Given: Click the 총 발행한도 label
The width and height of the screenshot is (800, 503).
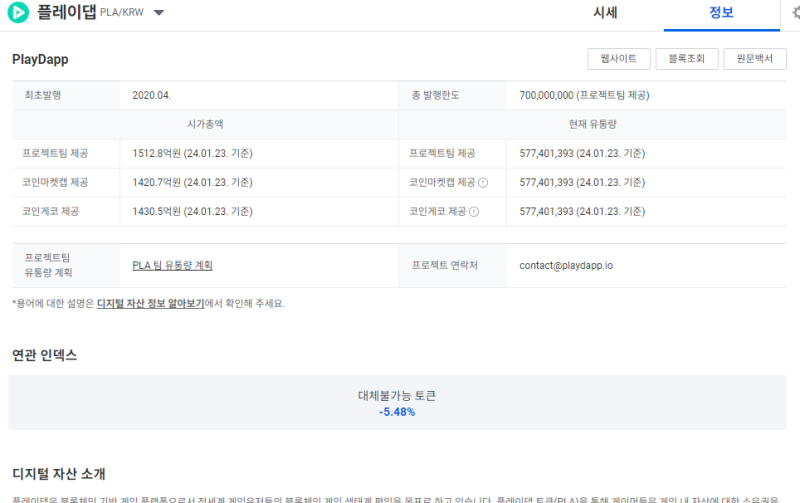Looking at the screenshot, I should pyautogui.click(x=435, y=95).
